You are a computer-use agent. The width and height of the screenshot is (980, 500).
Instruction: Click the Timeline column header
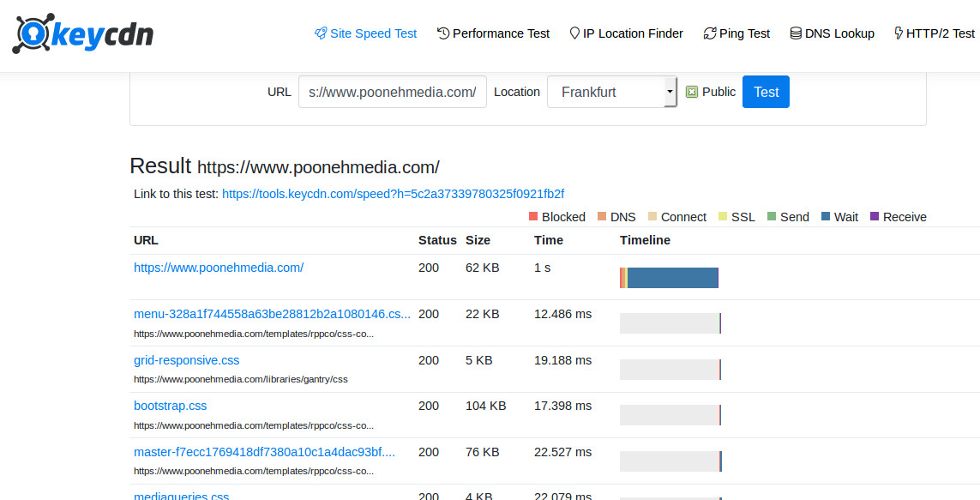(x=645, y=241)
